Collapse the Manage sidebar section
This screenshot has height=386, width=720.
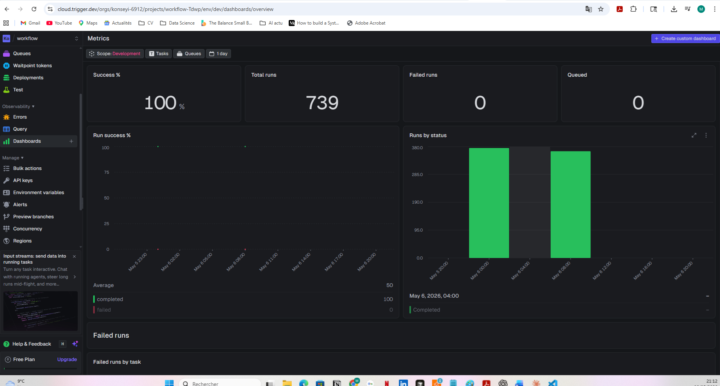click(13, 158)
